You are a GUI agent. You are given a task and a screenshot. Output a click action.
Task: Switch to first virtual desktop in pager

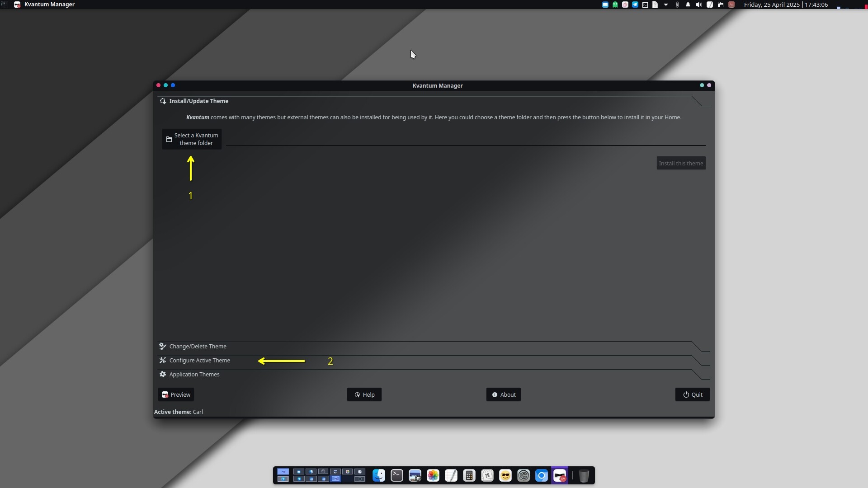[x=283, y=472]
